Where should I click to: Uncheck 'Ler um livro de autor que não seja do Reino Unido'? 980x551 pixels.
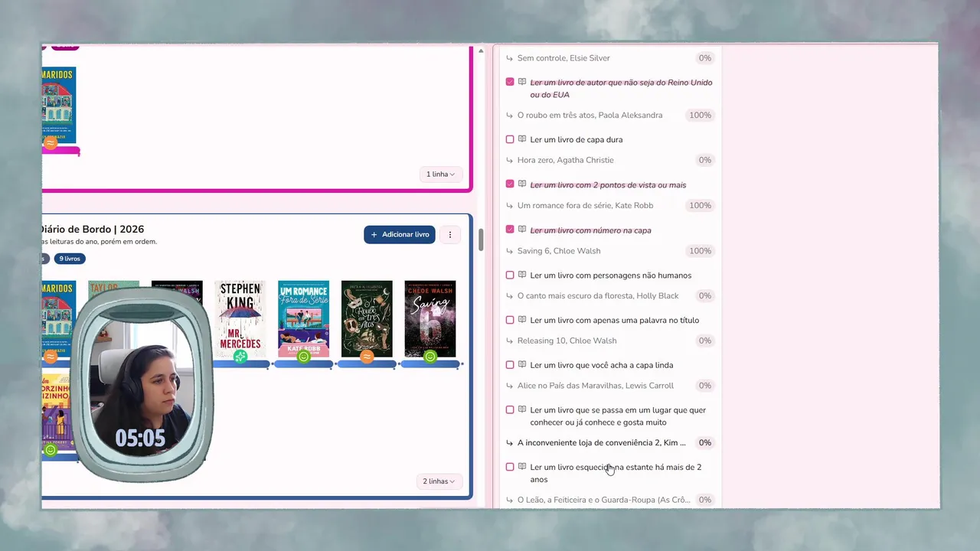[x=510, y=82]
